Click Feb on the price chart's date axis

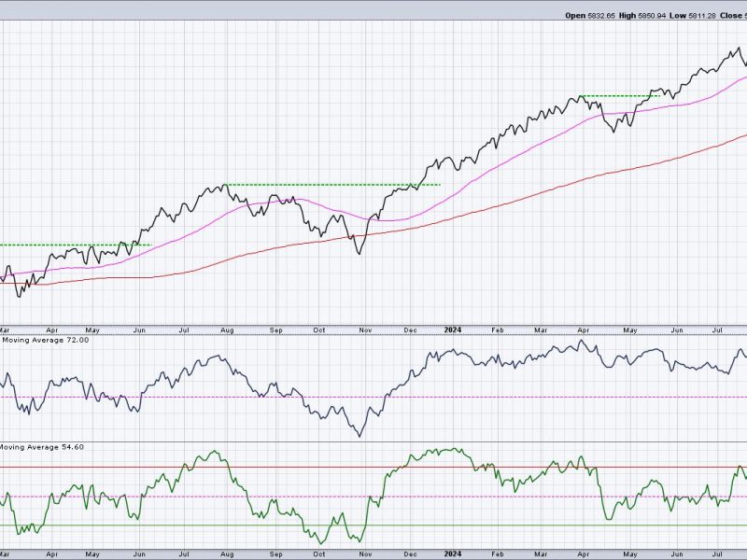(498, 330)
